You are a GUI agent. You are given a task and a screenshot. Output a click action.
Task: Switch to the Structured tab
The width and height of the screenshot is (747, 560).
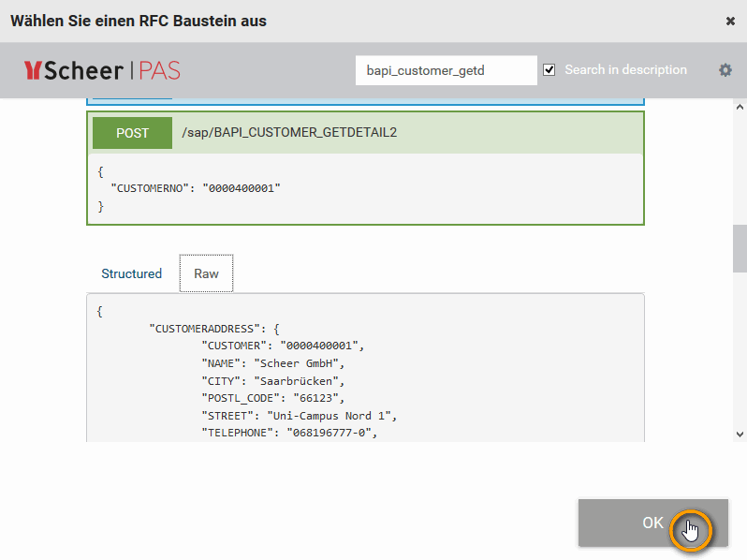131,273
